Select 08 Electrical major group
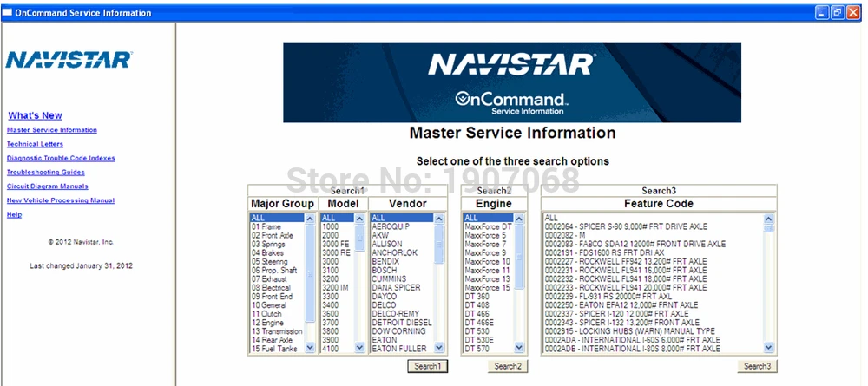Screen dimensions: 868x386 click(x=278, y=288)
